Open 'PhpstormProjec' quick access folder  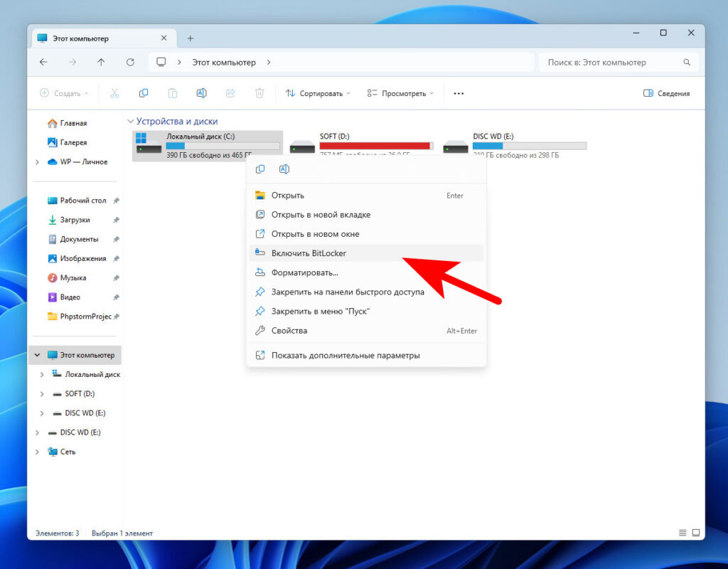pyautogui.click(x=80, y=317)
